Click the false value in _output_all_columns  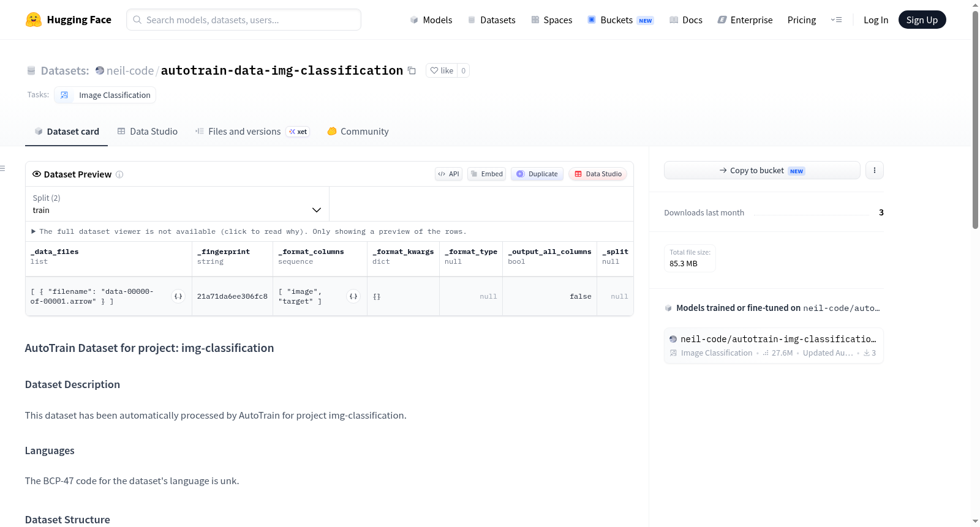tap(580, 296)
